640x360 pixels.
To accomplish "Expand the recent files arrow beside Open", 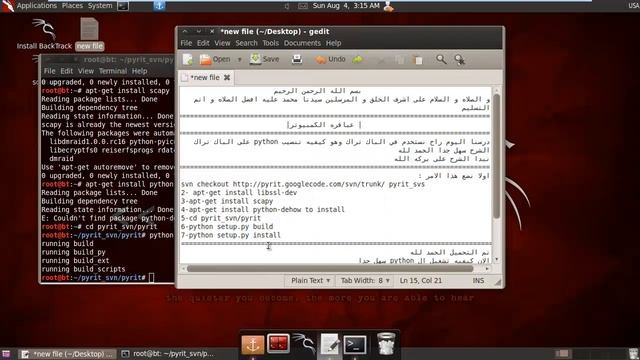I will pos(240,60).
